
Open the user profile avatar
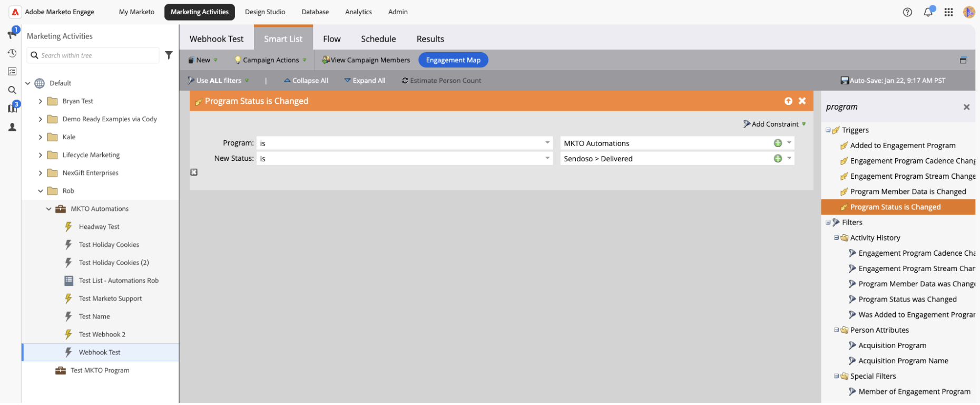pos(969,12)
